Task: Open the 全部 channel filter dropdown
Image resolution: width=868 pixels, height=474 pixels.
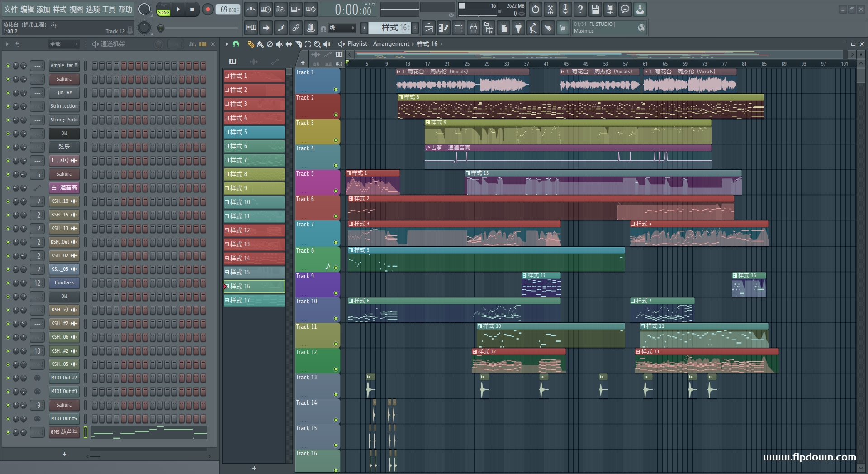Action: [63, 44]
